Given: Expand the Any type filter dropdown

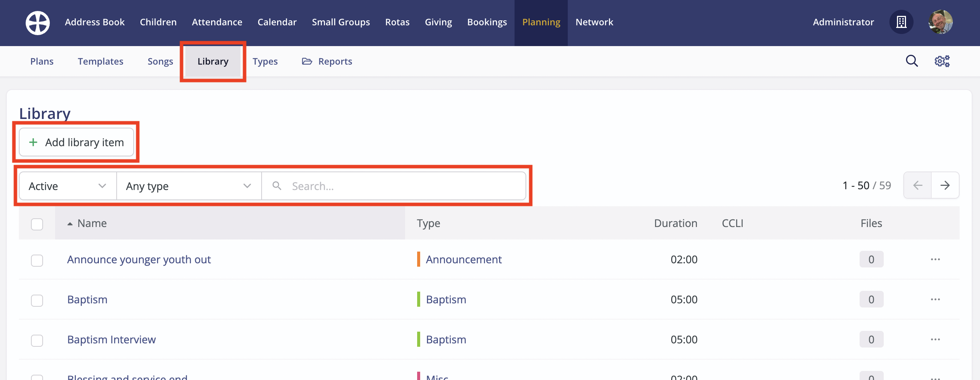Looking at the screenshot, I should point(189,186).
